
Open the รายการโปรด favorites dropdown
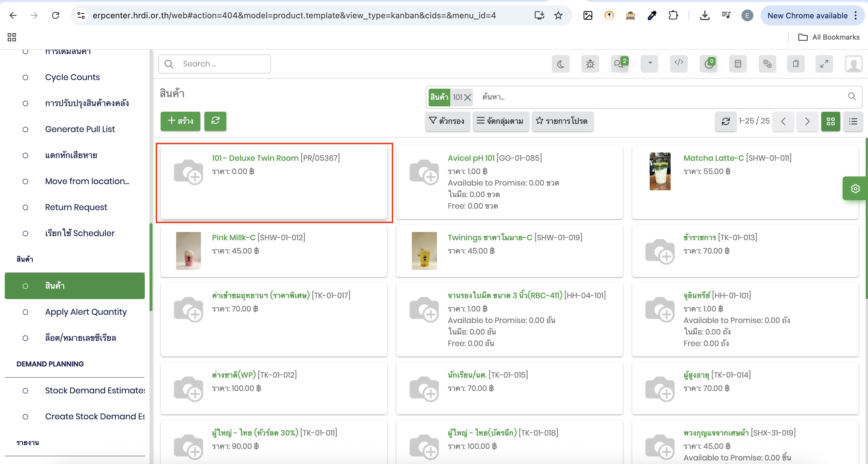[562, 121]
